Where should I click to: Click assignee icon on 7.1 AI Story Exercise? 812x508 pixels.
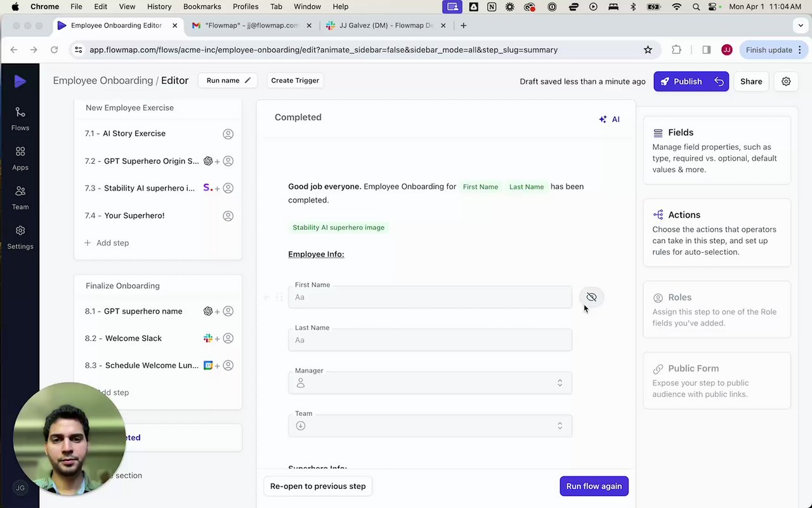(x=228, y=134)
